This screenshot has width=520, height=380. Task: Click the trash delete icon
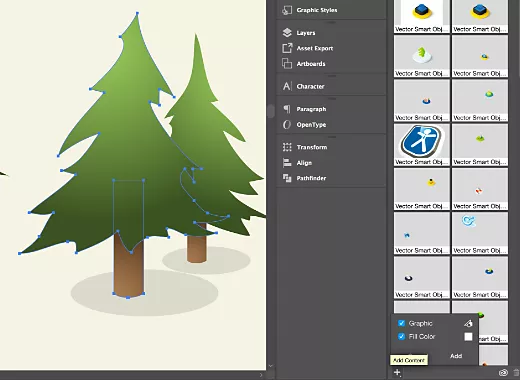(516, 373)
